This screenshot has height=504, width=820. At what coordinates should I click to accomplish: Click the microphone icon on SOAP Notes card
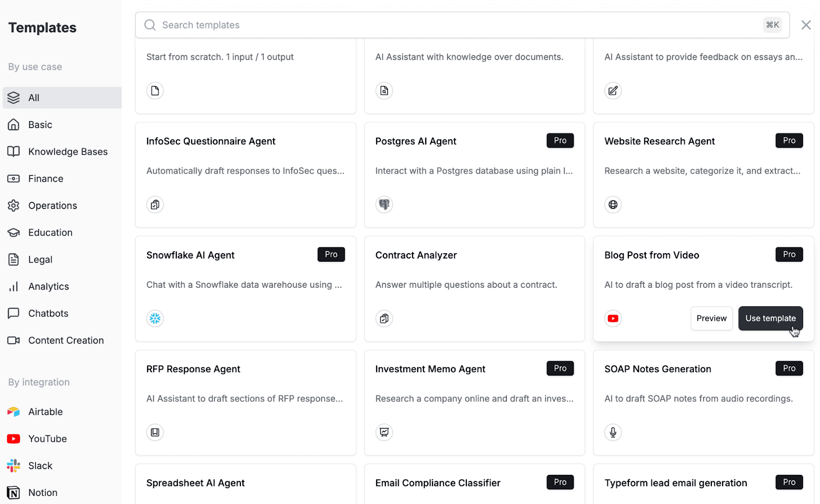pos(613,432)
